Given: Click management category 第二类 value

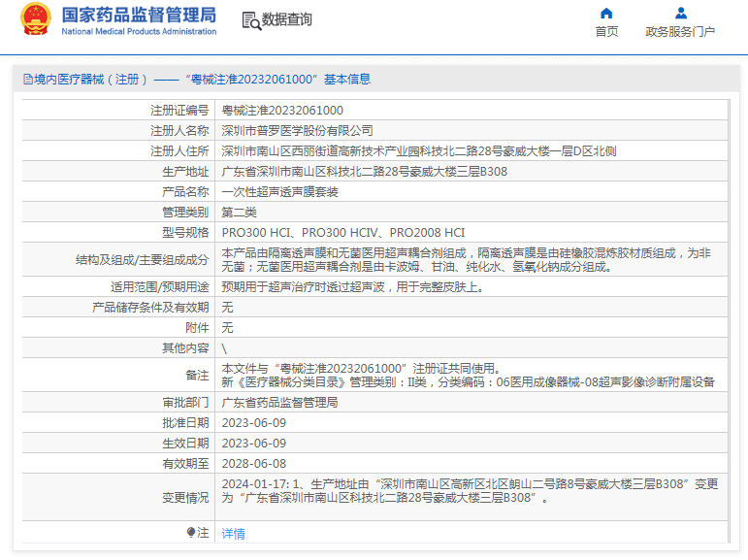Looking at the screenshot, I should coord(239,213).
